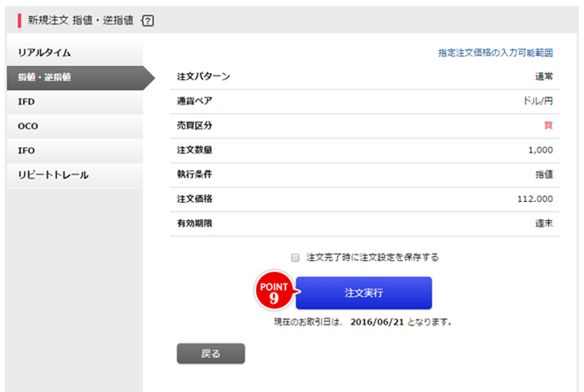Viewport: 584px width, 392px height.
Task: Click the order price 112.000
Action: pyautogui.click(x=535, y=199)
